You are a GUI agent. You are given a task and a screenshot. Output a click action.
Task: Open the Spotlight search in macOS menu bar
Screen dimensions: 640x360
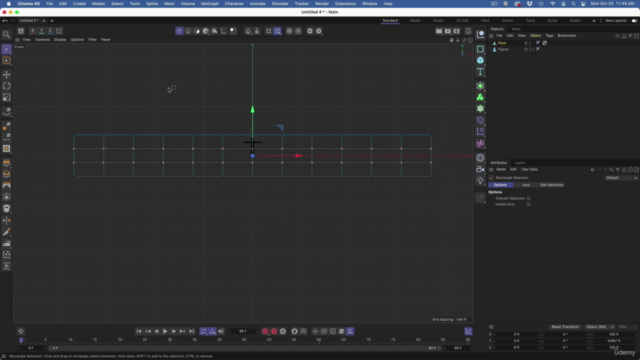click(x=573, y=4)
